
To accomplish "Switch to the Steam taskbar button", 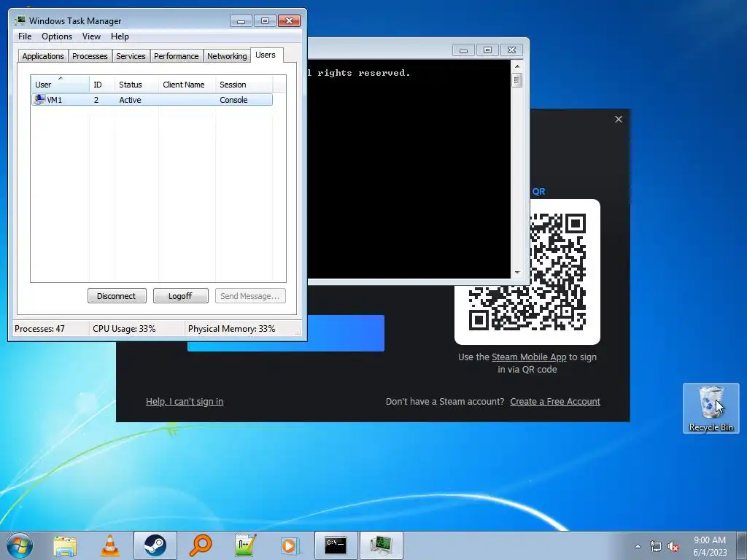I will point(155,545).
